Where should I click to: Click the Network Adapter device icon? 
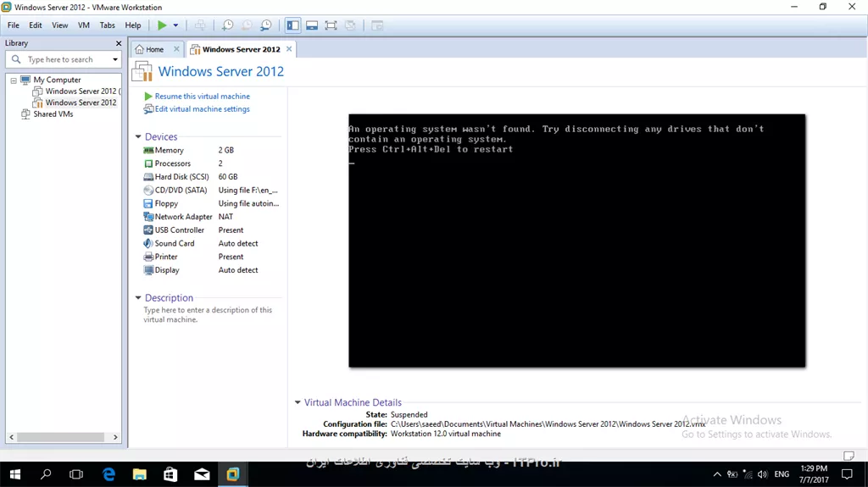pos(148,216)
